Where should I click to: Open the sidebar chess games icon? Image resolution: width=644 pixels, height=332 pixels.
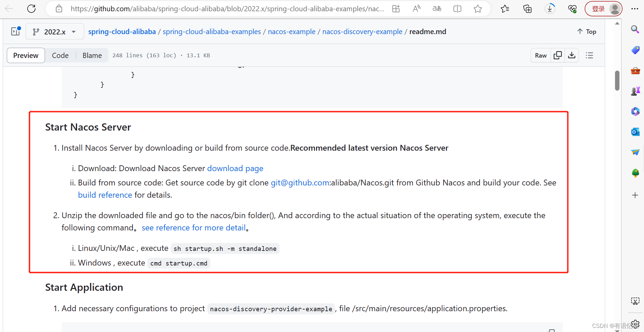(x=635, y=91)
